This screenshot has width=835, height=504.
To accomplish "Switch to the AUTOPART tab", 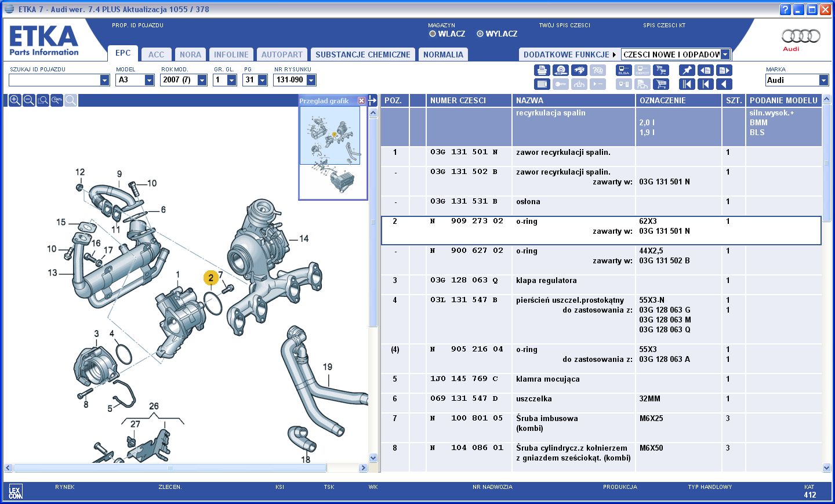I will pyautogui.click(x=282, y=55).
